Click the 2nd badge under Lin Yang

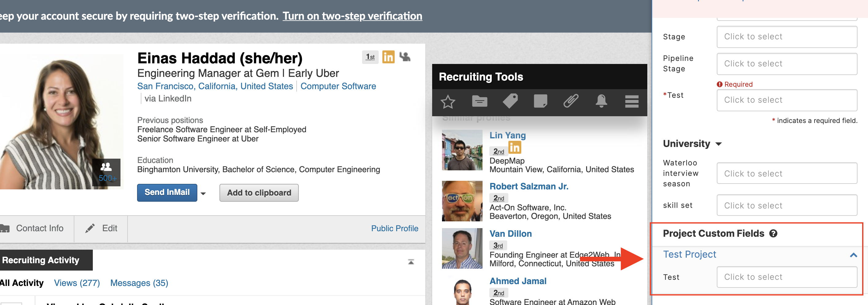point(499,151)
